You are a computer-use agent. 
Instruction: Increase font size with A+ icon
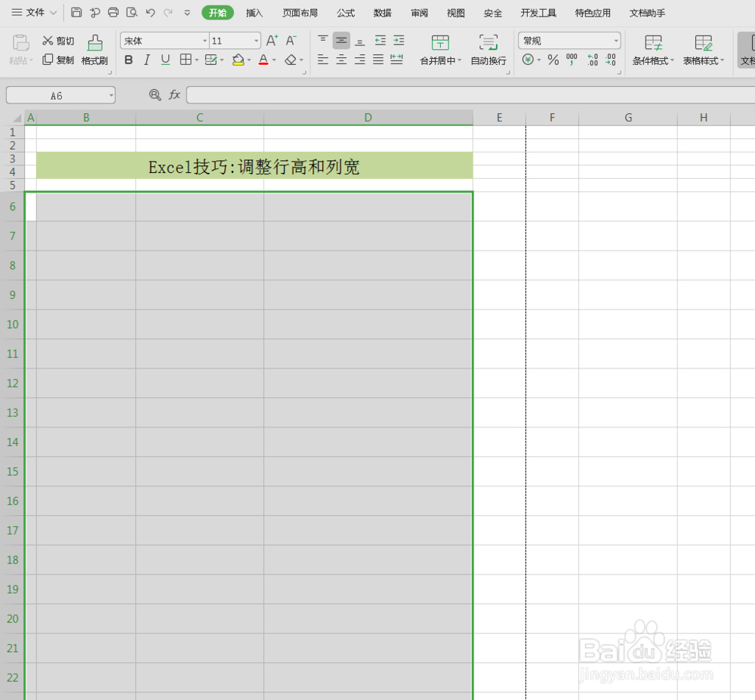point(272,41)
